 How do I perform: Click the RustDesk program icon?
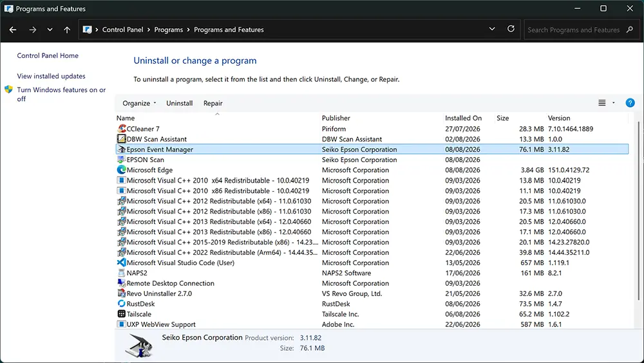point(122,303)
